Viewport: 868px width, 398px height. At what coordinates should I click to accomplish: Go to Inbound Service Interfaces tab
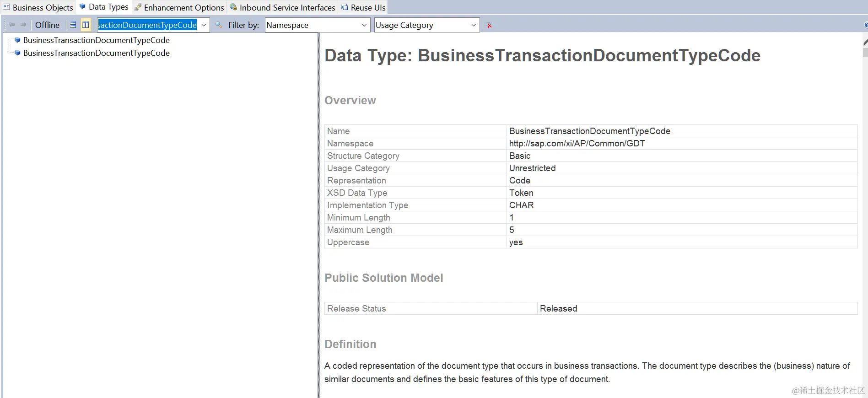tap(282, 7)
